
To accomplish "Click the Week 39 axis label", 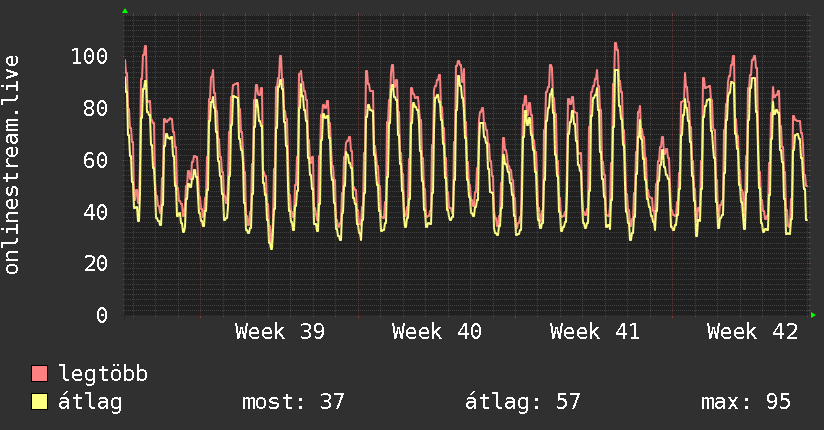I will click(280, 332).
